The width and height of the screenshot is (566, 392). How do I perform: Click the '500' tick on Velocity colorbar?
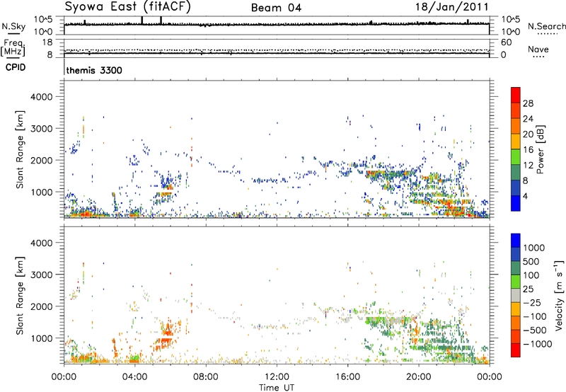coord(531,261)
